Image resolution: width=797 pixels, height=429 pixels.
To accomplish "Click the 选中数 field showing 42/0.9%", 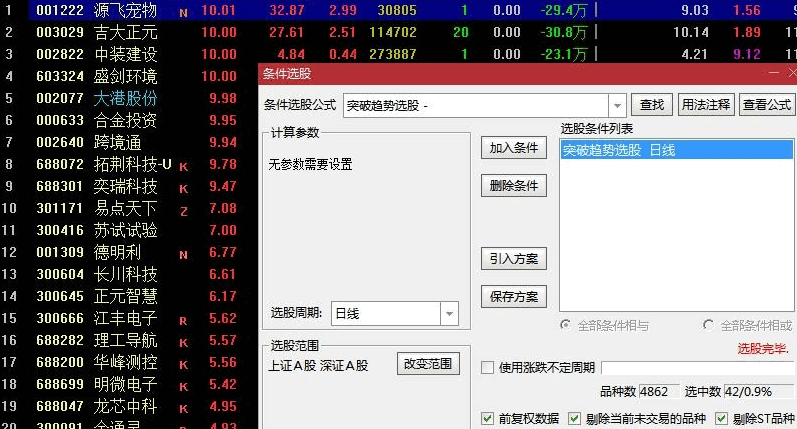I will pyautogui.click(x=758, y=391).
